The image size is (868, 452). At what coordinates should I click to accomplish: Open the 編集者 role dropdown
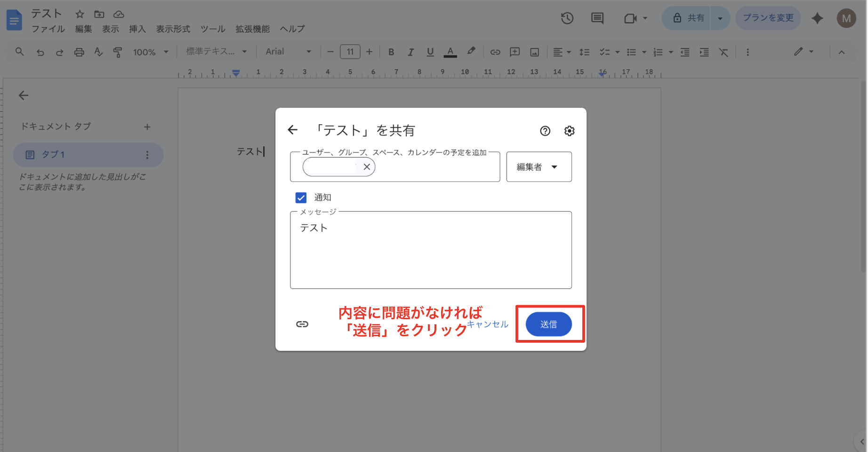coord(539,167)
